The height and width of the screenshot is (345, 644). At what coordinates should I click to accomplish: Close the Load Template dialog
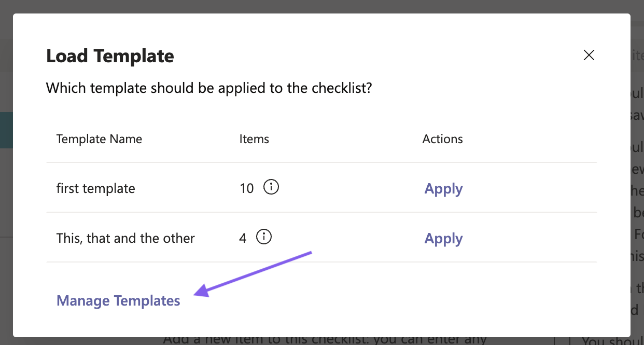(589, 56)
